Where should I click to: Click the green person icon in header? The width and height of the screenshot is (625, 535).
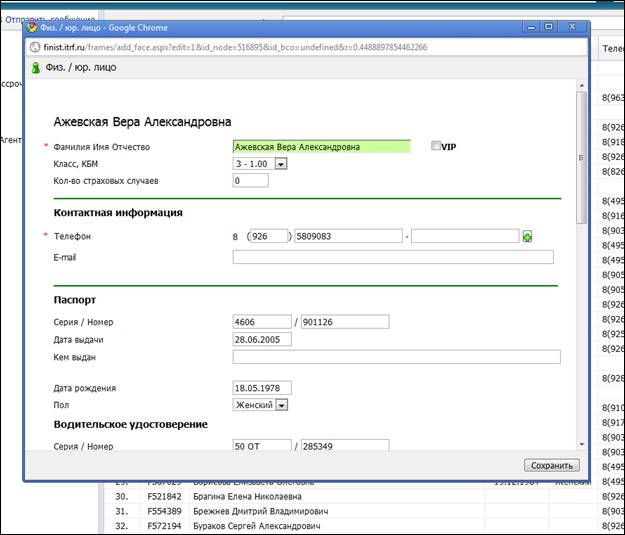pyautogui.click(x=36, y=68)
